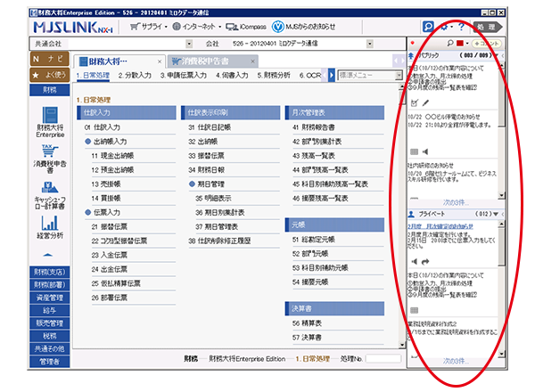Click the private comments scrollbar down arrow

coord(501,354)
